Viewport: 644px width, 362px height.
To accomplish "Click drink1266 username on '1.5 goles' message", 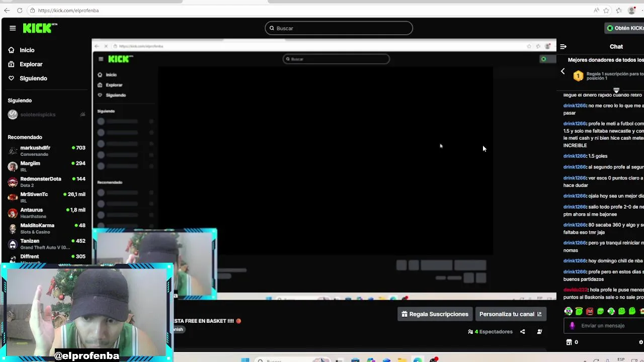I will click(x=575, y=156).
